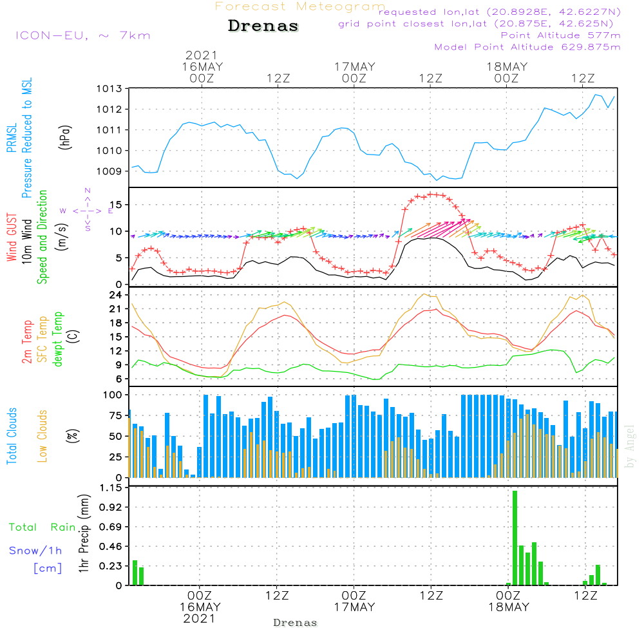Click the 1013 pressure axis value

pyautogui.click(x=109, y=89)
